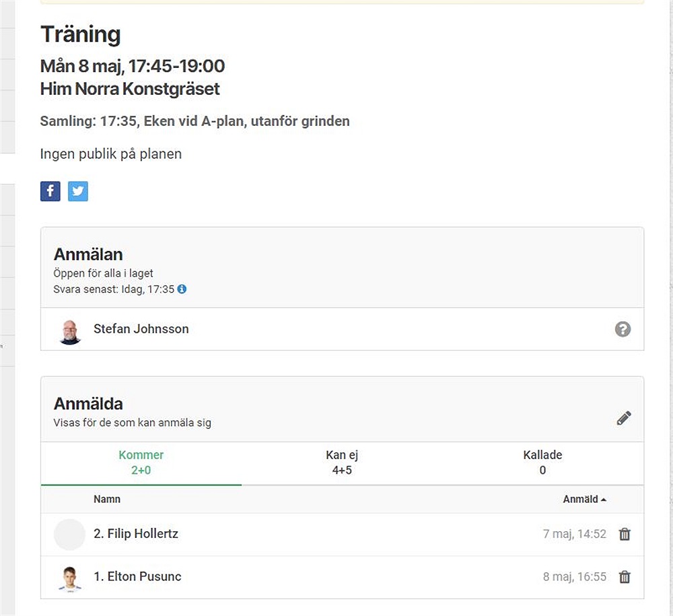The height and width of the screenshot is (616, 673).
Task: Open the Kallade tab
Action: [542, 463]
